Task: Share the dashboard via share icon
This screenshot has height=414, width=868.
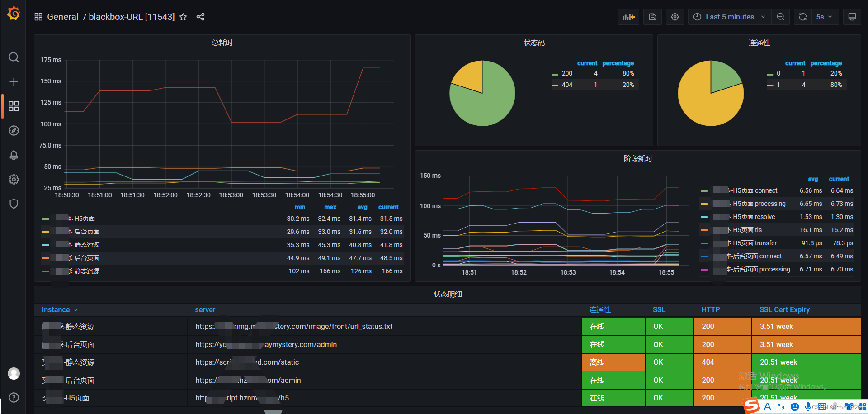Action: (201, 17)
